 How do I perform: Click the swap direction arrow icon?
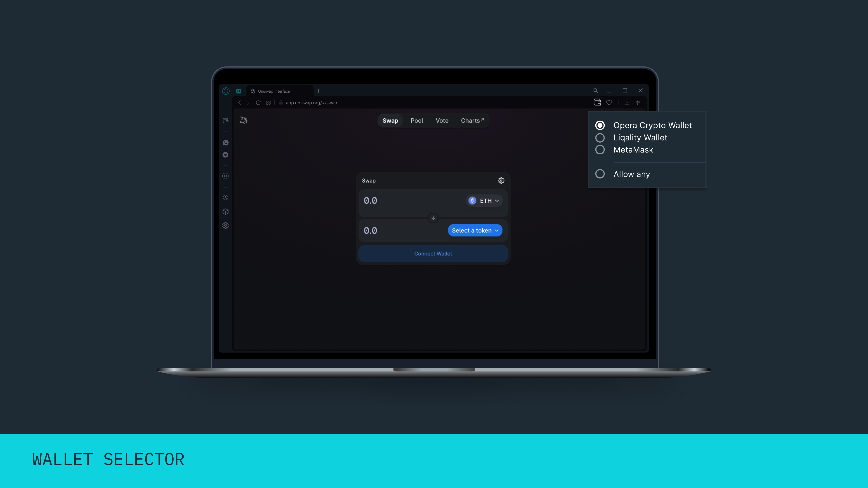[433, 218]
